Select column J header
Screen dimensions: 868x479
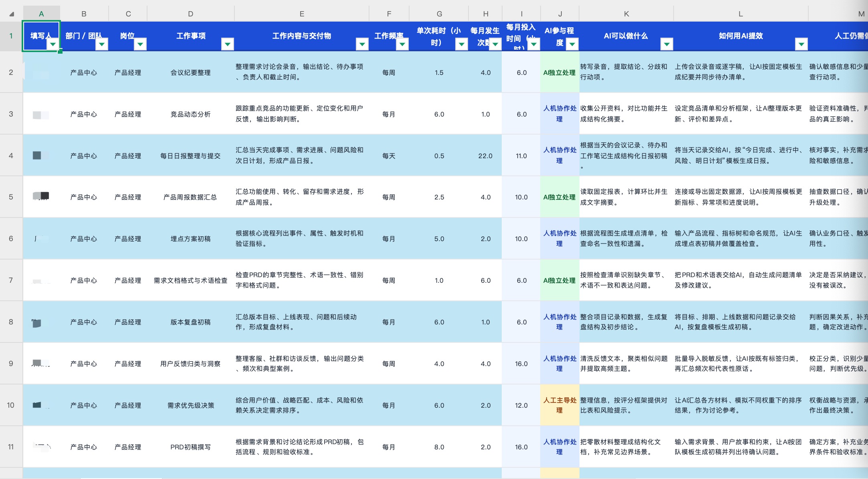click(560, 14)
